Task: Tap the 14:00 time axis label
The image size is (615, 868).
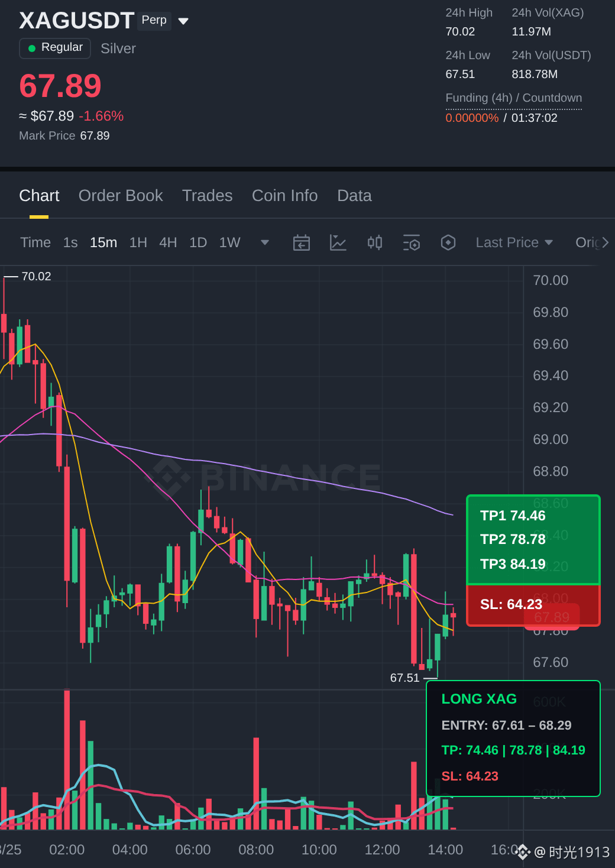Action: pyautogui.click(x=445, y=850)
